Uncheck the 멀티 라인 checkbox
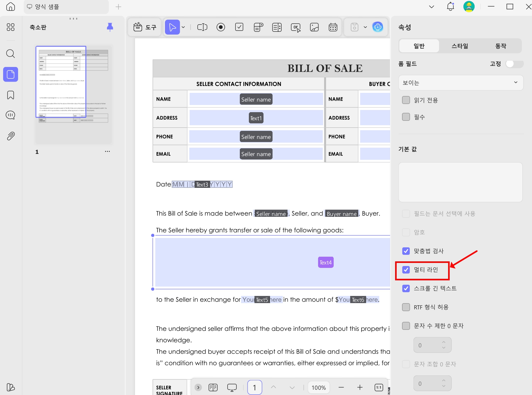The height and width of the screenshot is (395, 532). (x=406, y=270)
